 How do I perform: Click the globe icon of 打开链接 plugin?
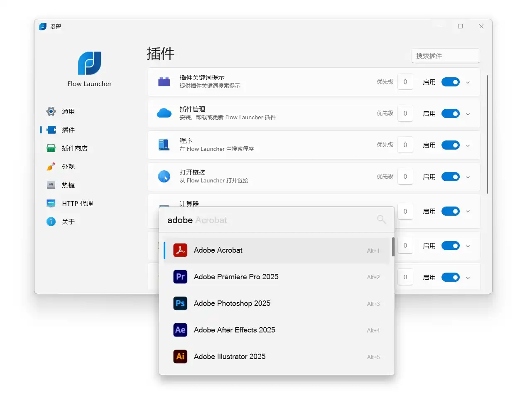tap(164, 177)
